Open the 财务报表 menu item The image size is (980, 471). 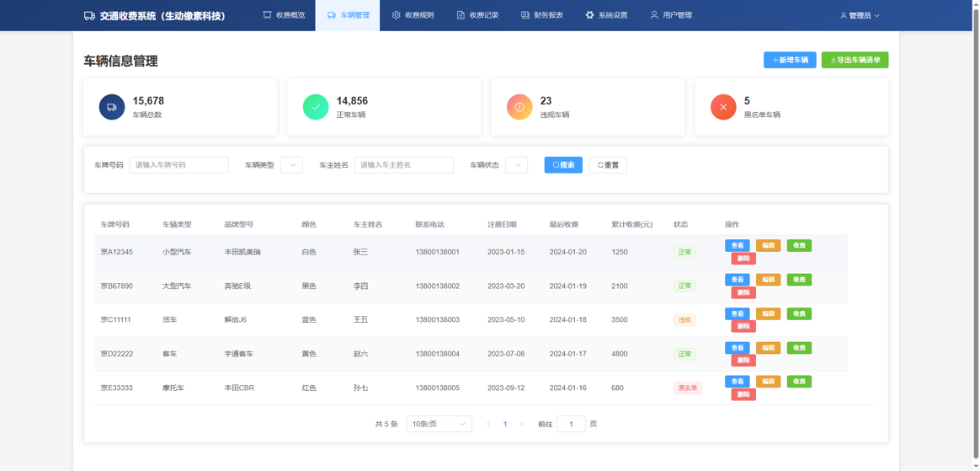(541, 15)
